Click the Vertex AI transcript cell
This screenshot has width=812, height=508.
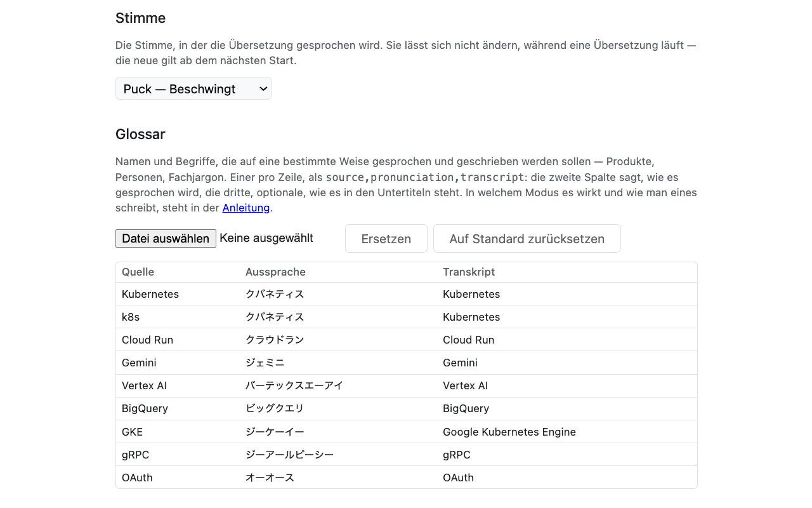[x=567, y=385]
